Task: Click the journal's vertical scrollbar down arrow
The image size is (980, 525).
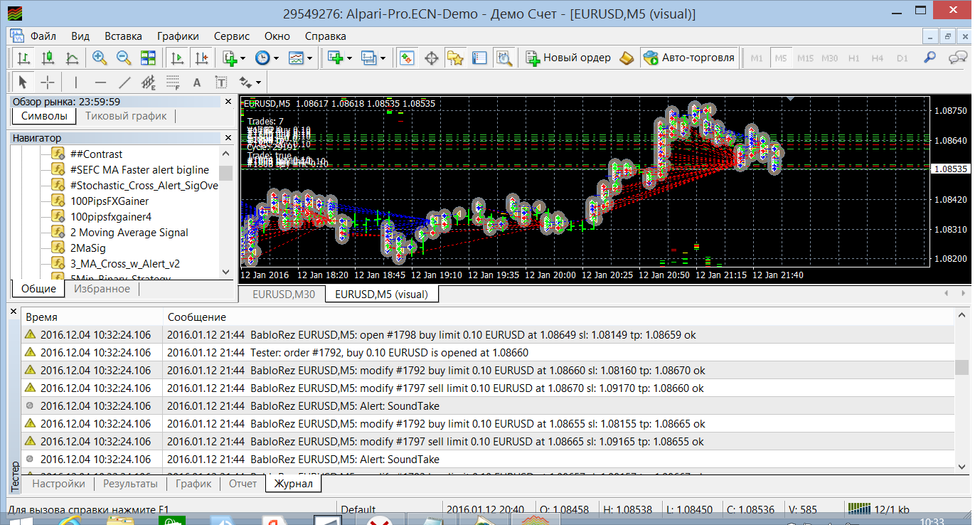Action: tap(962, 467)
